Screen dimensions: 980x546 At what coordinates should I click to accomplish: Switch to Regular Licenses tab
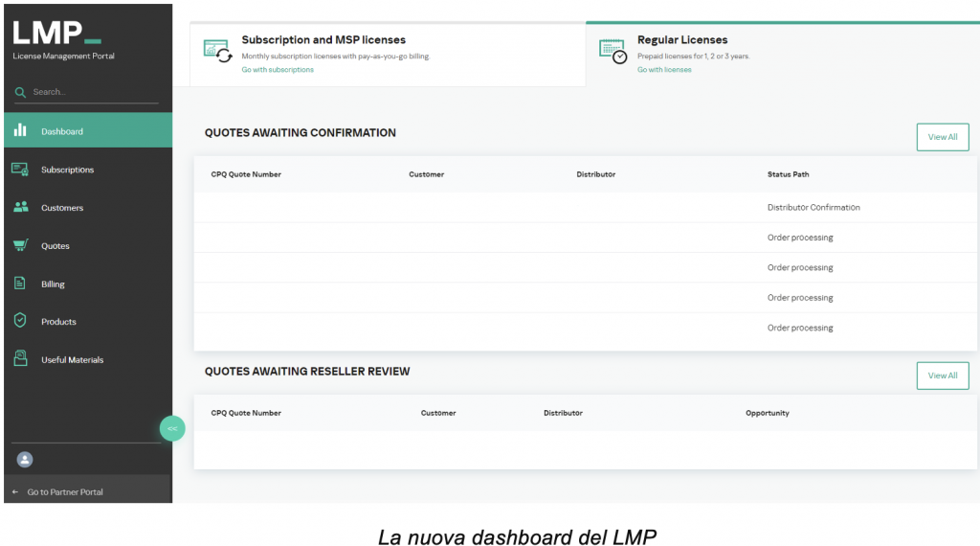coord(681,40)
